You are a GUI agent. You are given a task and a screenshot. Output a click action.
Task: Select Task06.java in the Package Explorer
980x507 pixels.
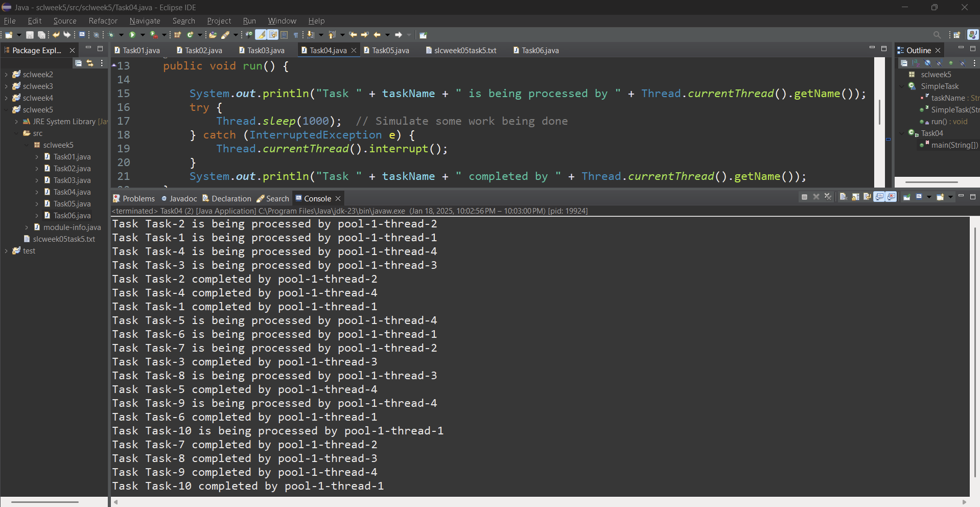point(72,216)
